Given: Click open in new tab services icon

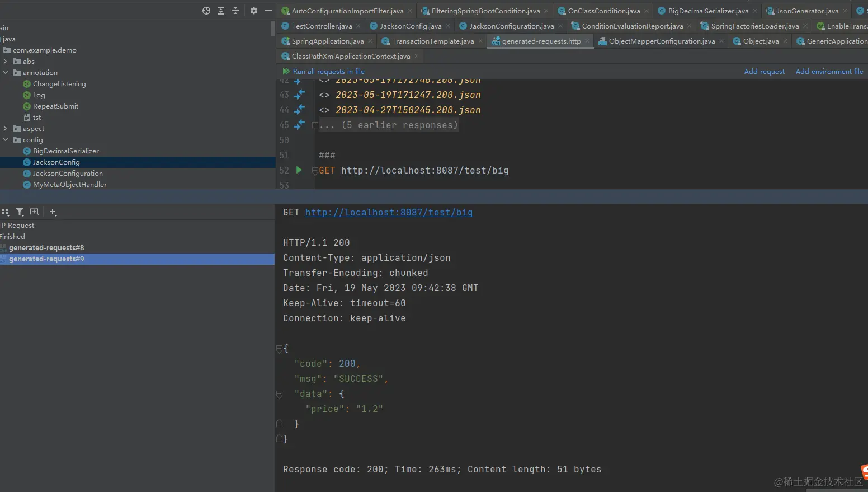Looking at the screenshot, I should [x=34, y=212].
